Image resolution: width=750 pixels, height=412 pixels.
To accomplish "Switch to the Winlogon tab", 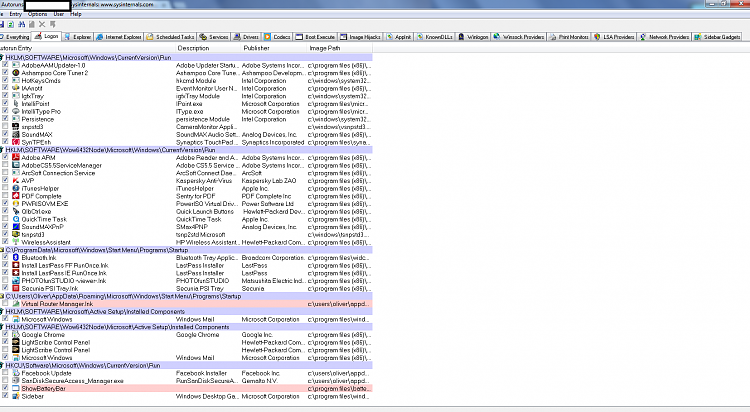I will (x=473, y=37).
